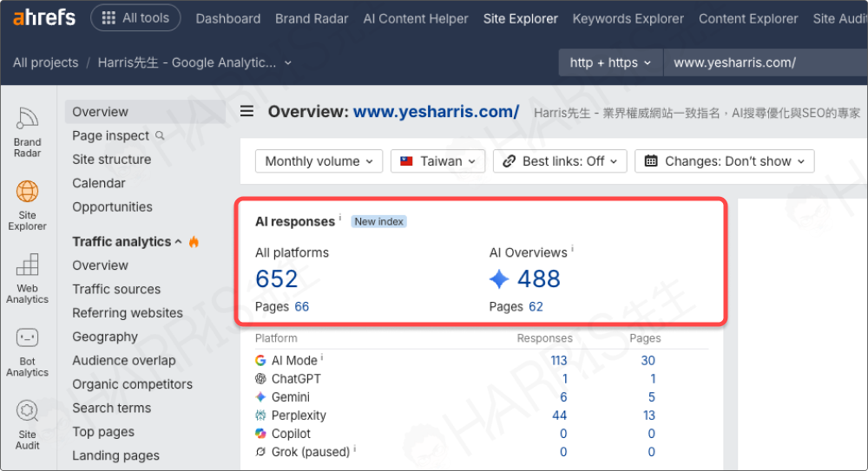868x471 pixels.
Task: Click the magnifier icon next to Page inspect
Action: pos(160,135)
